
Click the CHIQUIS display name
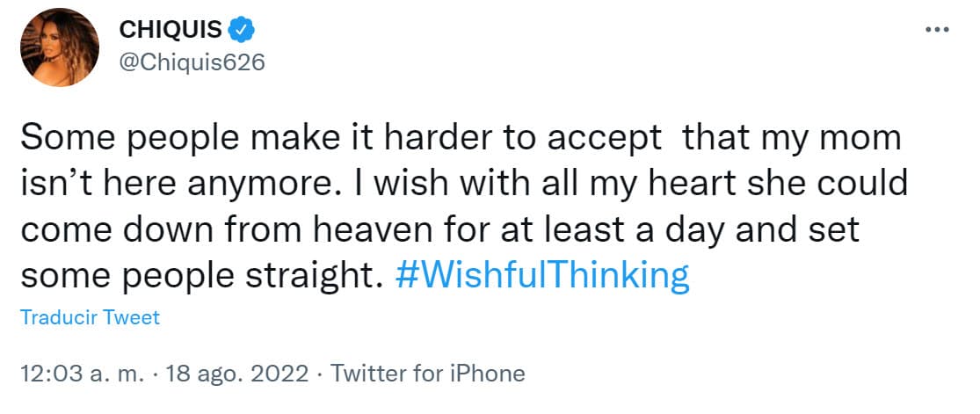click(x=171, y=30)
